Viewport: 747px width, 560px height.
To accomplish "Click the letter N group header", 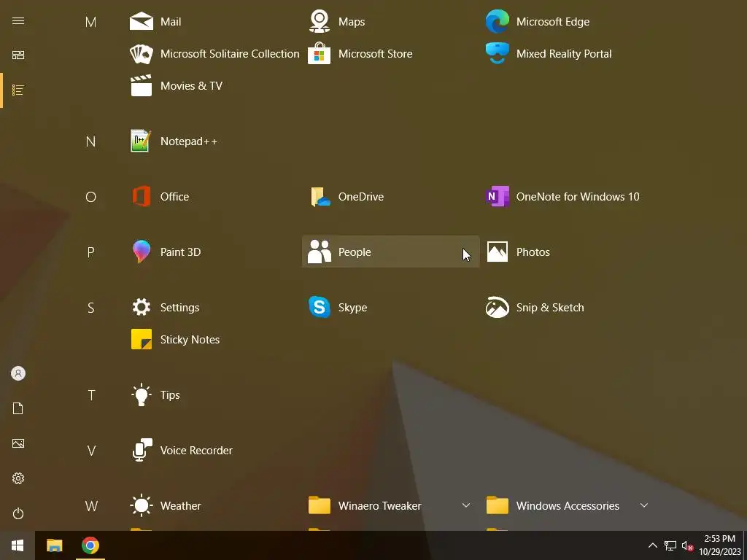I will pyautogui.click(x=90, y=141).
